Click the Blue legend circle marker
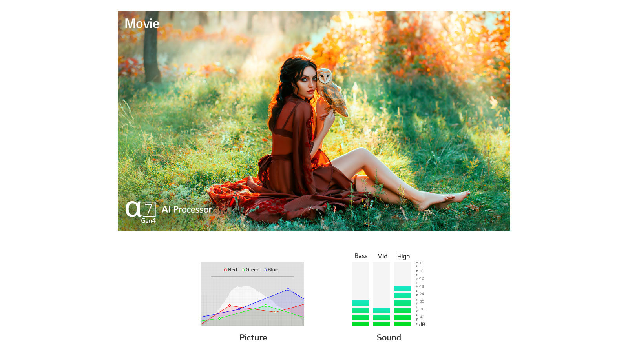 click(x=265, y=270)
